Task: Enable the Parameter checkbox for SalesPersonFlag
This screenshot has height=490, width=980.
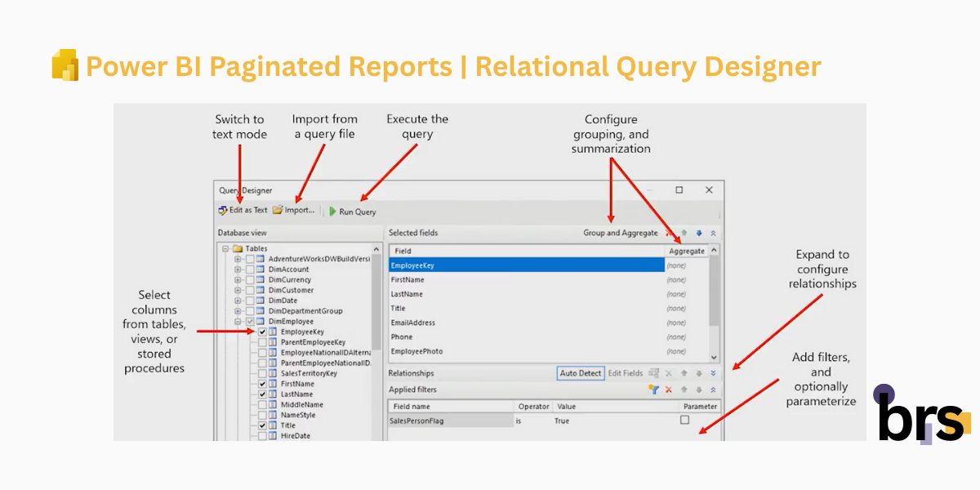Action: point(684,420)
